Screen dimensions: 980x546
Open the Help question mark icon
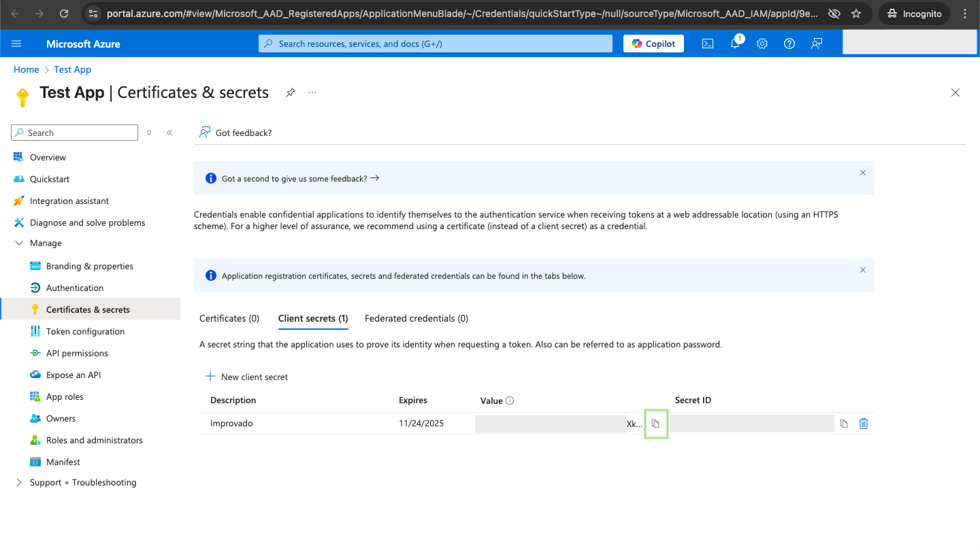(789, 44)
